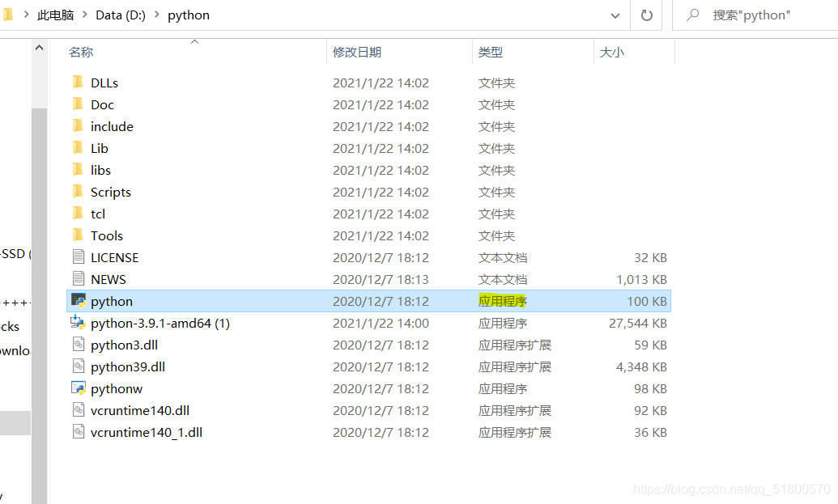838x504 pixels.
Task: Click the navigation pane scroll-up arrow
Action: point(39,48)
